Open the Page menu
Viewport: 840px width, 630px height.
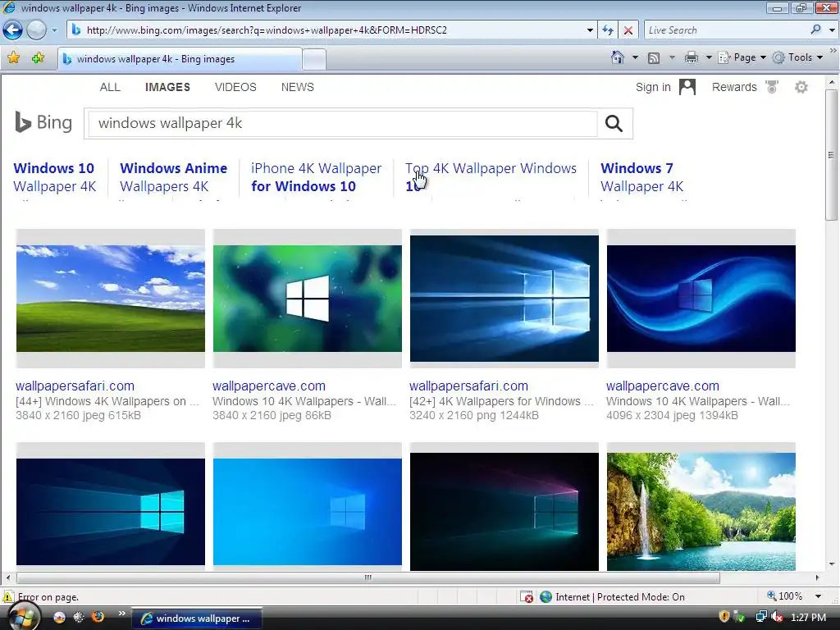click(742, 57)
